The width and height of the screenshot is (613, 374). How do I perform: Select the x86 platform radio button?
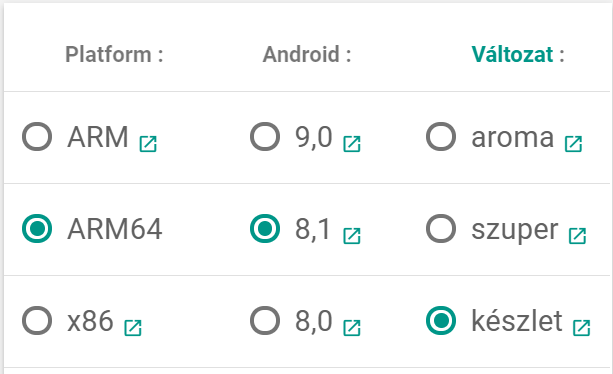[x=37, y=321]
